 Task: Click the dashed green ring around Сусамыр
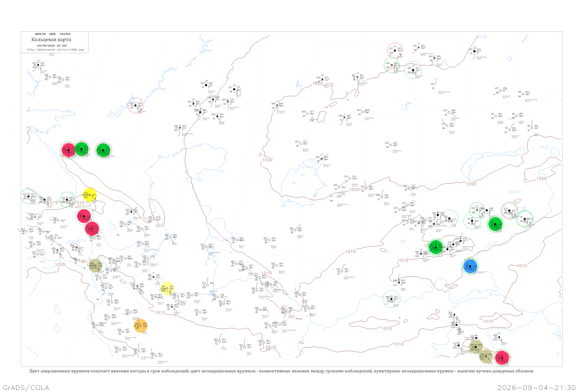click(472, 221)
